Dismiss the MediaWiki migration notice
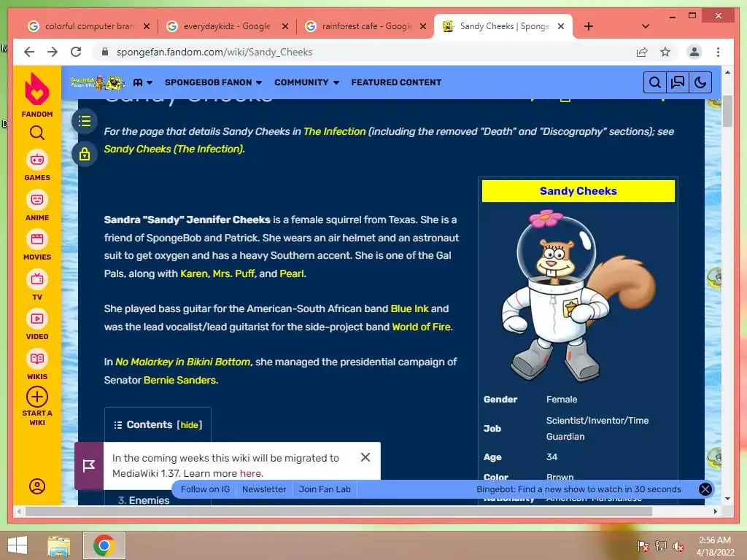Screen dimensions: 747x560 pyautogui.click(x=365, y=457)
